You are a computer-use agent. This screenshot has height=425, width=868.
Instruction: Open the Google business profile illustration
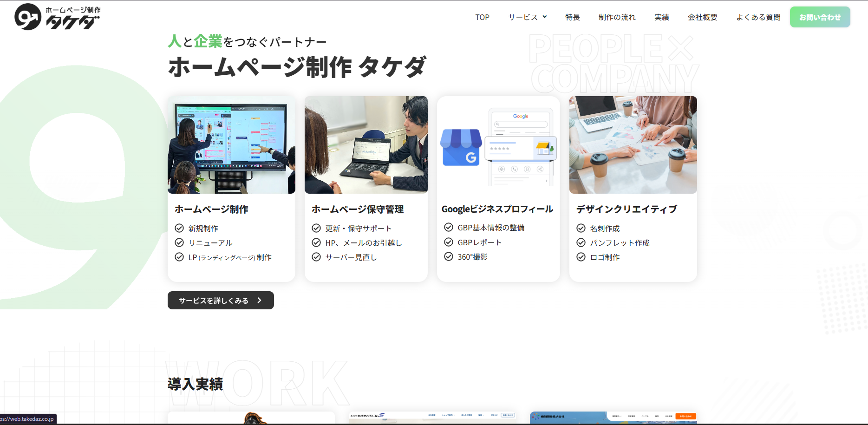(x=498, y=145)
